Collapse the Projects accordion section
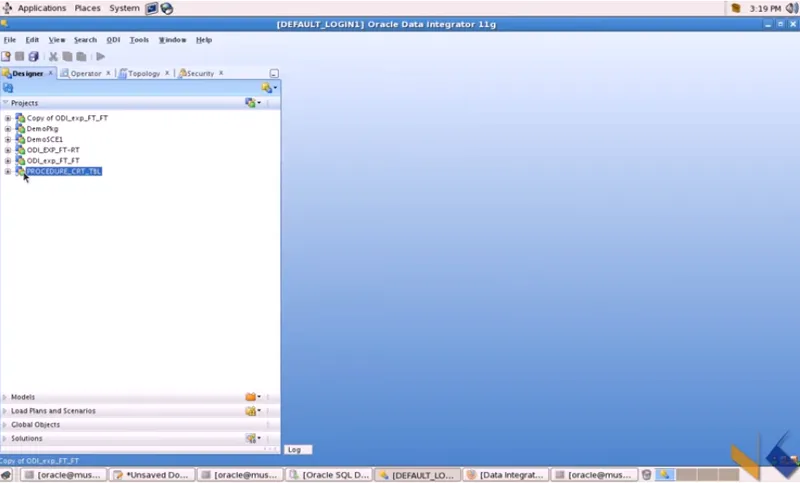The image size is (800, 483). [x=6, y=103]
